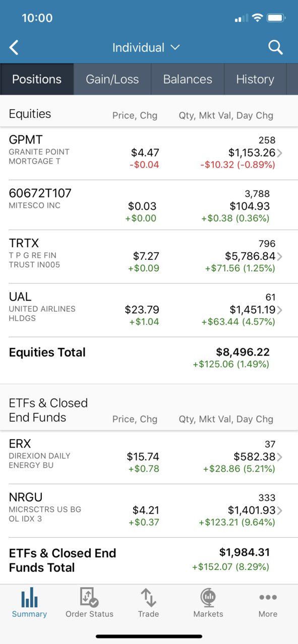Switch to the Balances tab
298x644 pixels.
[188, 79]
